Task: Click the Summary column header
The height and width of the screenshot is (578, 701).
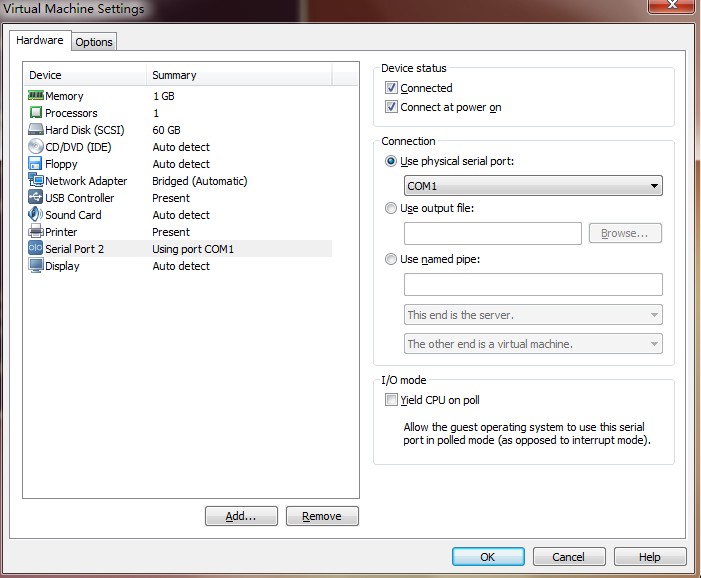Action: click(x=239, y=75)
